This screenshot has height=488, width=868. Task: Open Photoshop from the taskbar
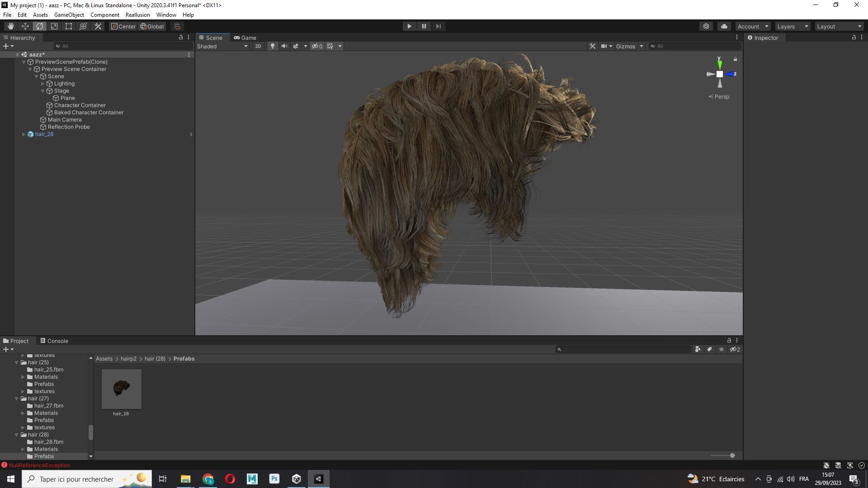tap(274, 479)
